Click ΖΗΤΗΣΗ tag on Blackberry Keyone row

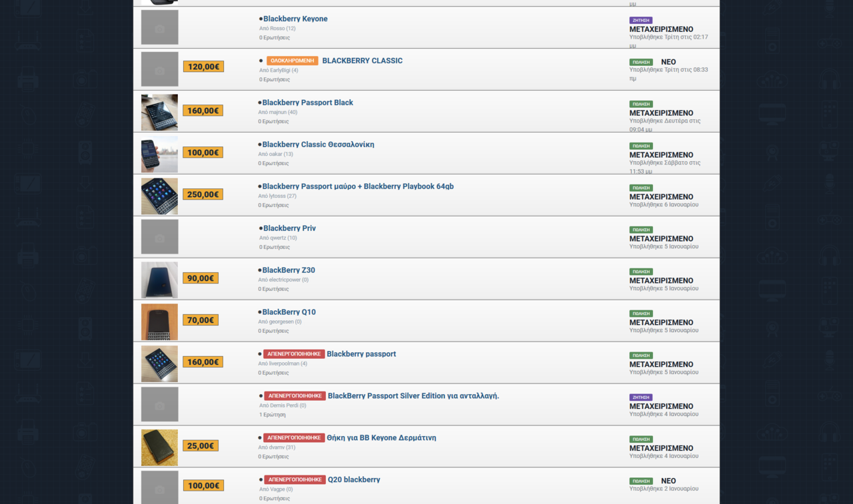point(641,21)
